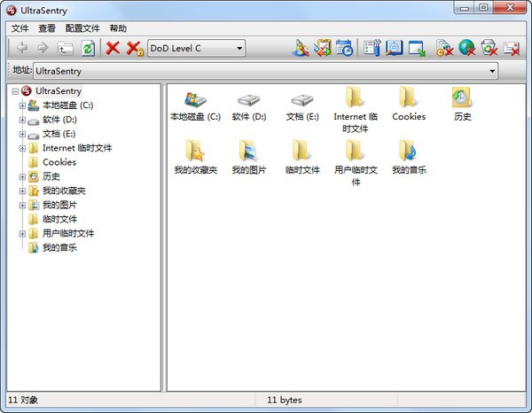This screenshot has height=413, width=532.
Task: Collapse the UltraSentry root tree node
Action: [x=15, y=91]
